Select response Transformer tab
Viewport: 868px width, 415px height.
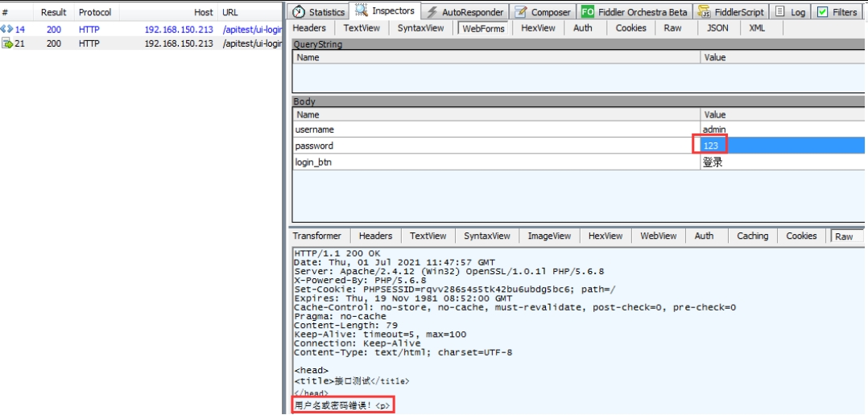click(317, 236)
